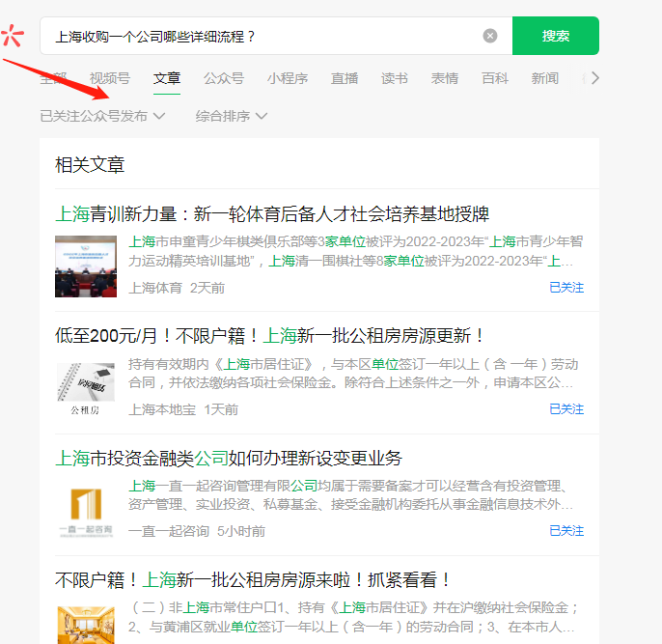The width and height of the screenshot is (662, 644).
Task: Open article 低至200元/月 公租房 title
Action: coord(270,336)
